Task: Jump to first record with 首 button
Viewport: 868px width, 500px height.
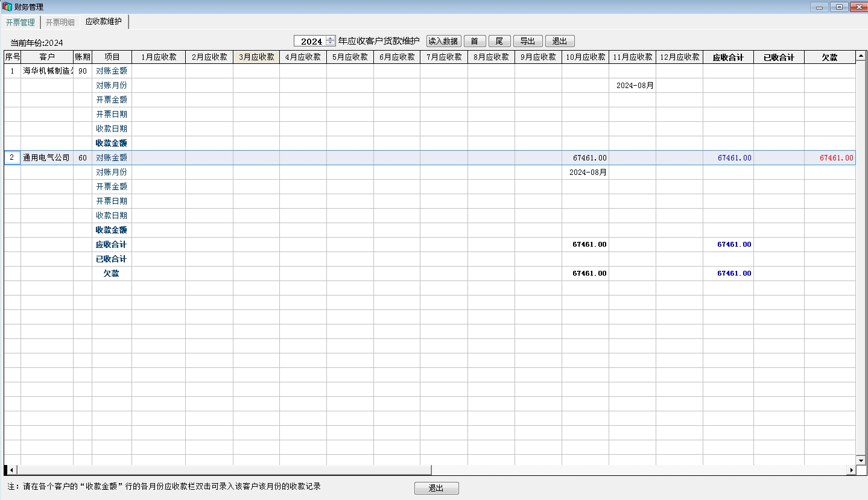Action: tap(475, 41)
